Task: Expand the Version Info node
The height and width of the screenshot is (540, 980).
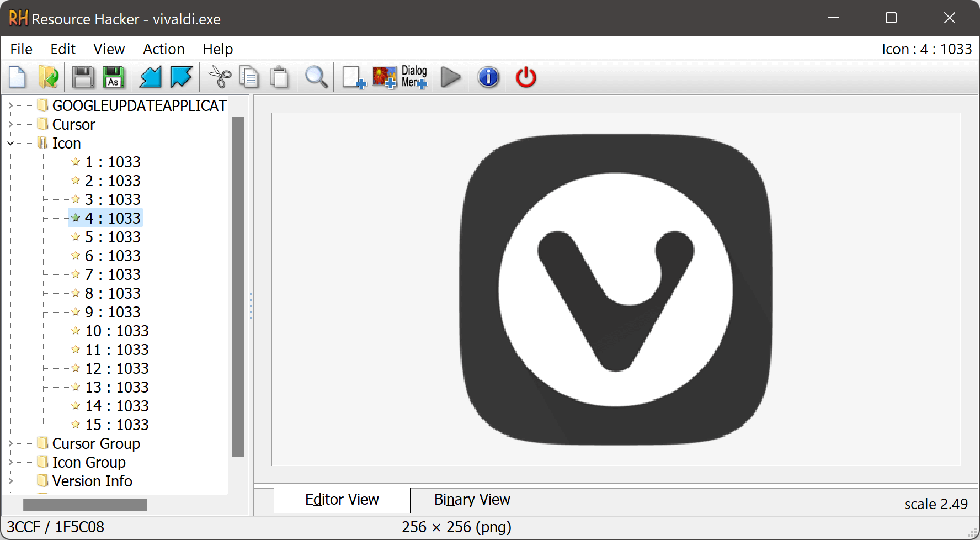Action: pyautogui.click(x=10, y=481)
